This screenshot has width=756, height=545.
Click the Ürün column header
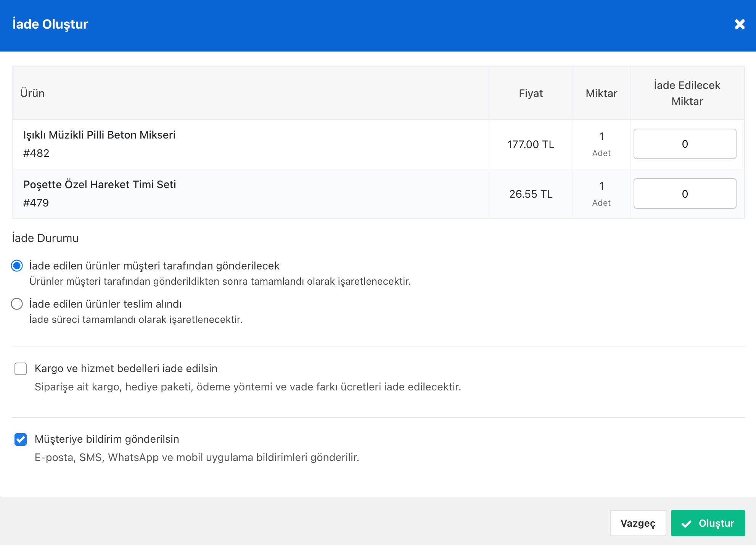pos(32,94)
